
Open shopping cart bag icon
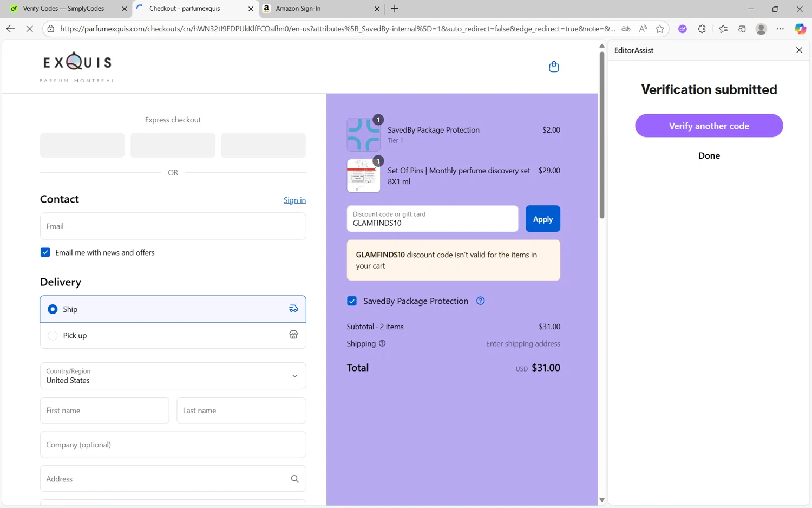coord(554,67)
